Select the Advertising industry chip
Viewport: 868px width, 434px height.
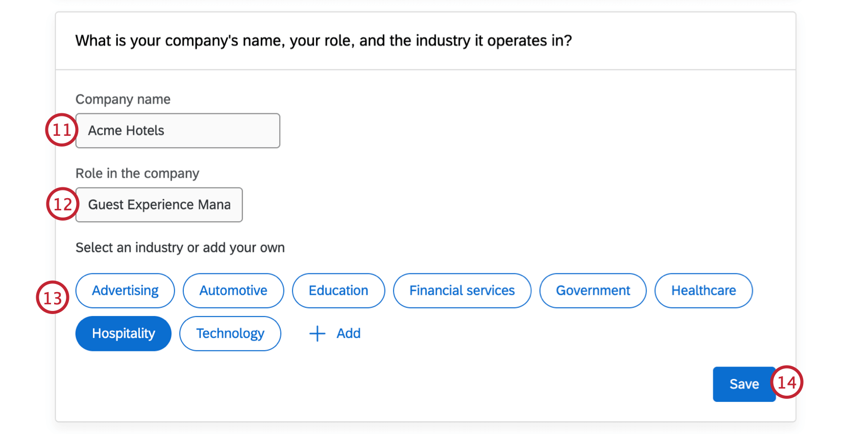pos(125,291)
